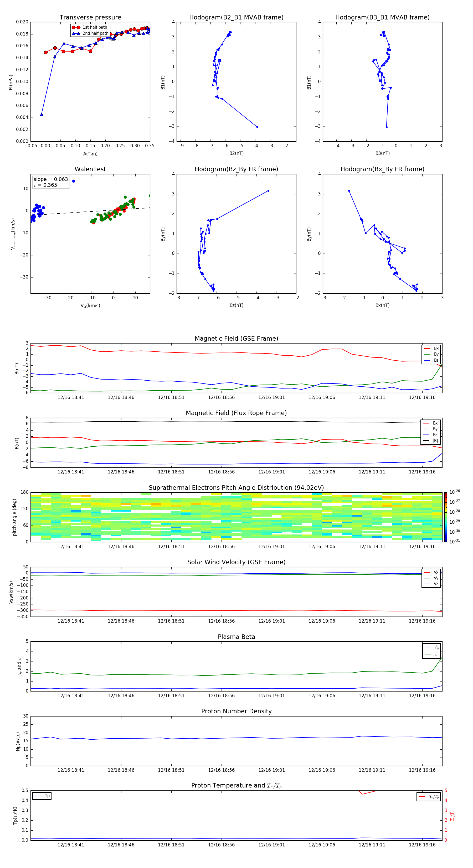Click the Bz legend entry in the GSE plot
This screenshot has width=473, height=868.
click(431, 360)
